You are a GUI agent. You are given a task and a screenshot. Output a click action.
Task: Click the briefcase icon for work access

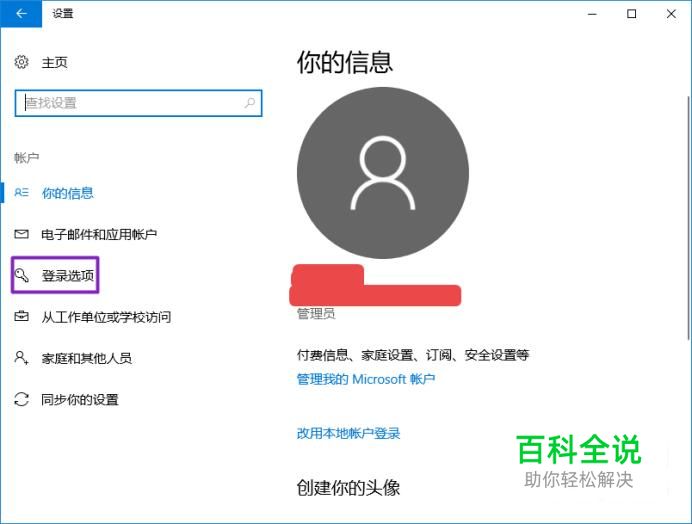click(22, 316)
